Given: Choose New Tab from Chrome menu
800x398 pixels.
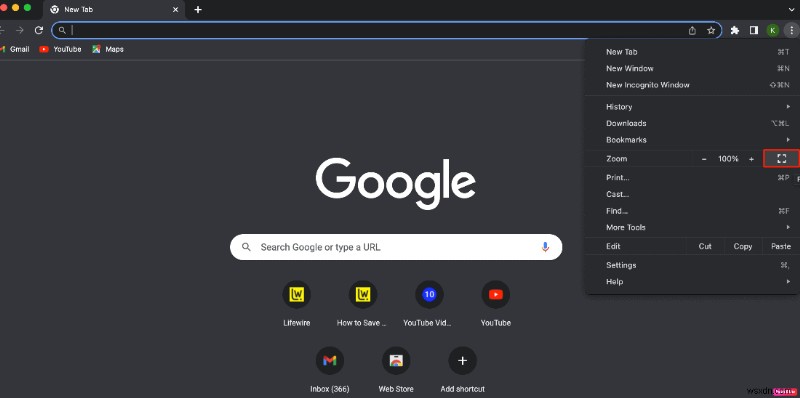Looking at the screenshot, I should point(692,52).
